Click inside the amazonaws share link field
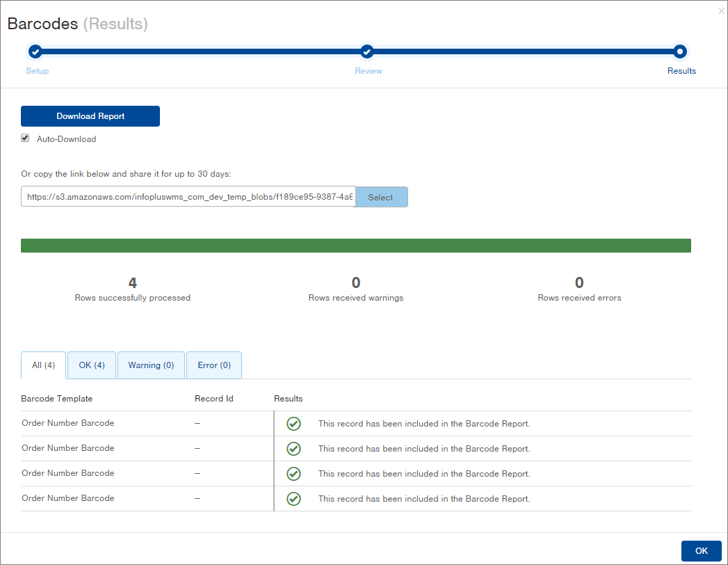This screenshot has width=728, height=565. pos(188,198)
